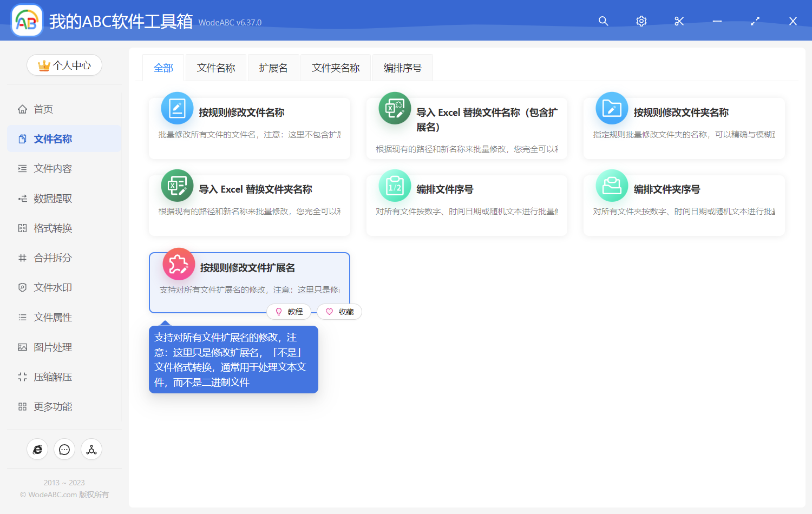Switch to the 扩展名 tab
This screenshot has height=514, width=812.
point(273,67)
